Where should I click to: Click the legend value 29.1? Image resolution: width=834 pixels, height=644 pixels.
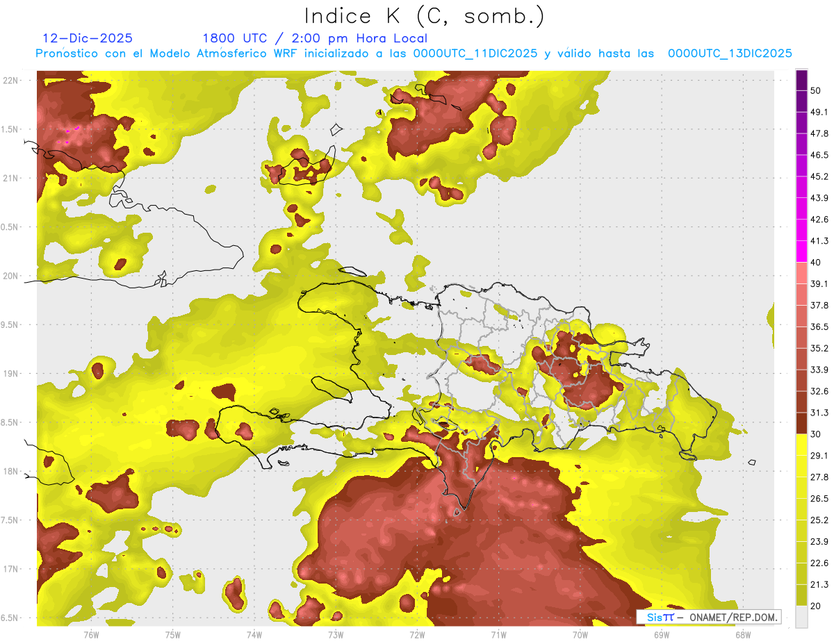point(819,455)
